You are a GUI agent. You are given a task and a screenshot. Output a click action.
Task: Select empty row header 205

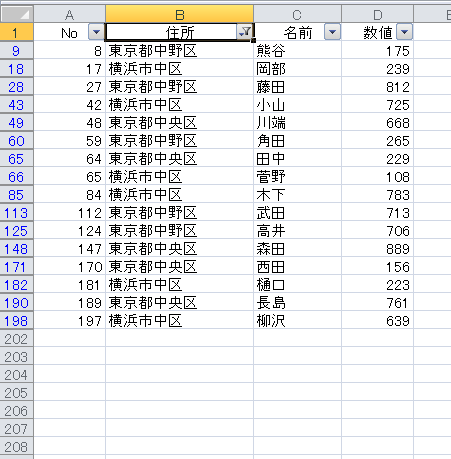[17, 393]
